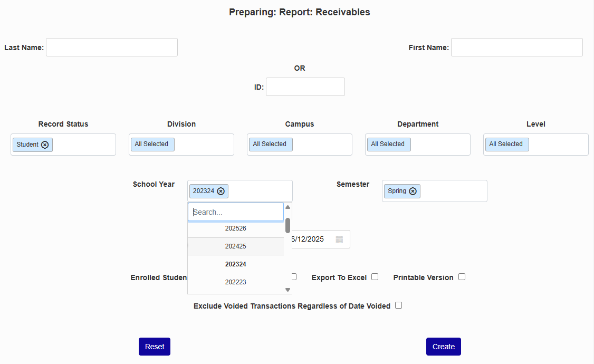The image size is (594, 364).
Task: Click the down scroll arrow in the year list
Action: tap(288, 289)
